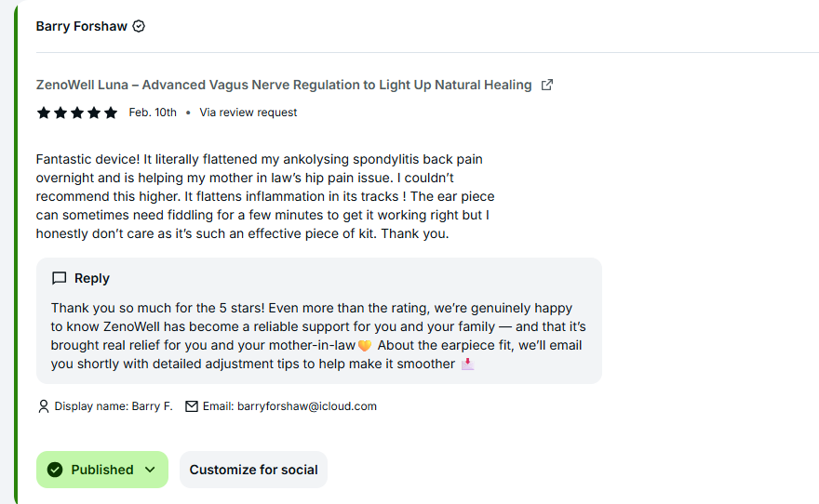Click the Feb. 10th review date
The height and width of the screenshot is (504, 819).
153,113
